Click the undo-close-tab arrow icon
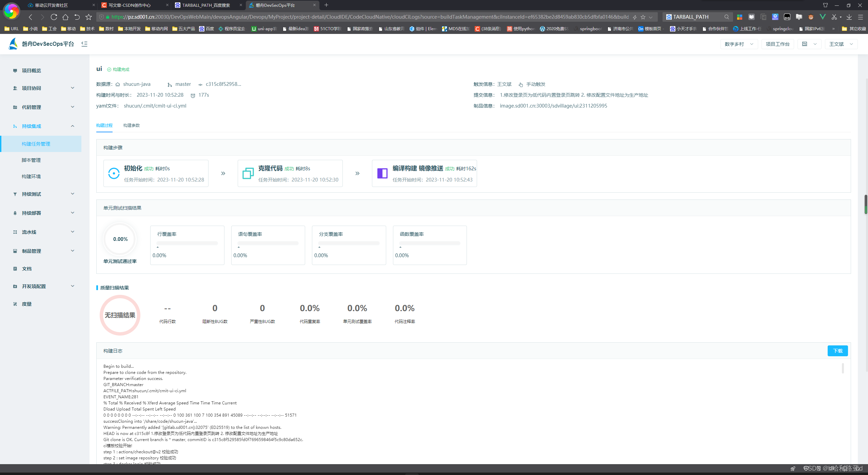 point(77,17)
